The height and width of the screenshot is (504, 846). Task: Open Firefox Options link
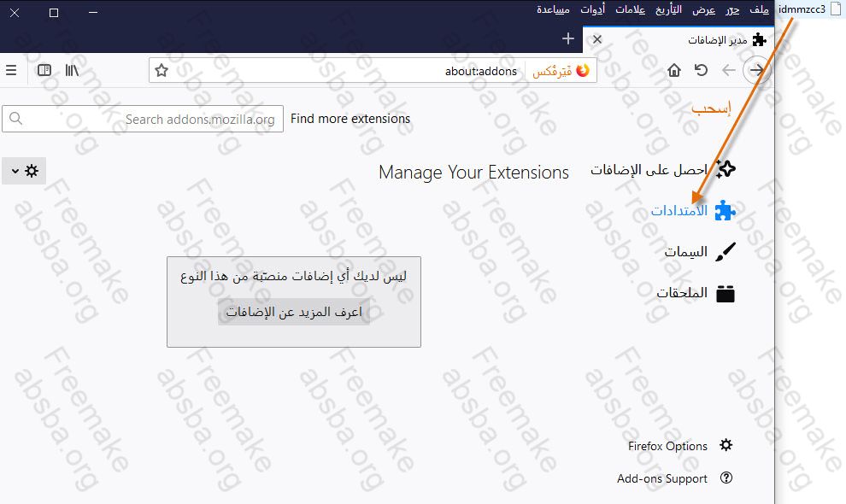(x=667, y=446)
